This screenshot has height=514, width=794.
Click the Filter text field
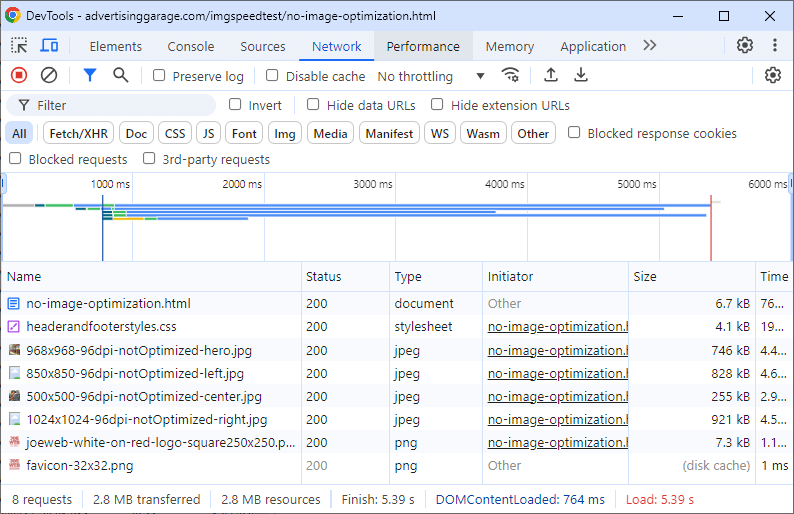(x=120, y=105)
